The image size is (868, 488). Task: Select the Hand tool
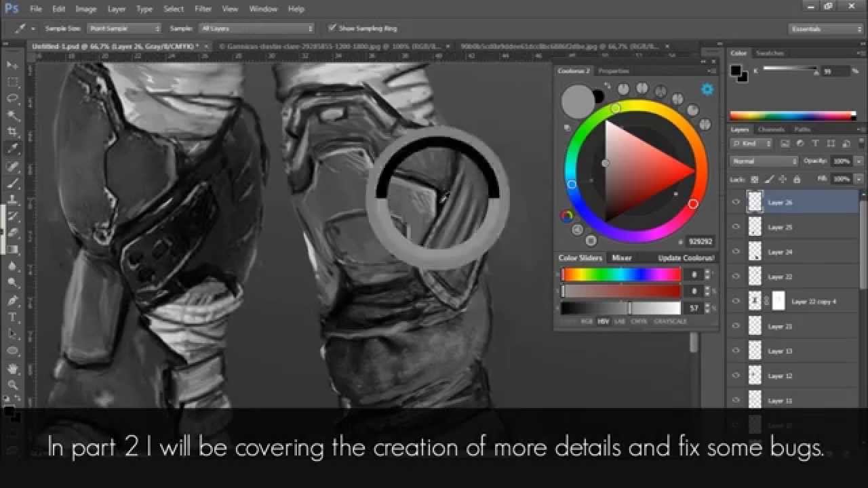[x=12, y=369]
